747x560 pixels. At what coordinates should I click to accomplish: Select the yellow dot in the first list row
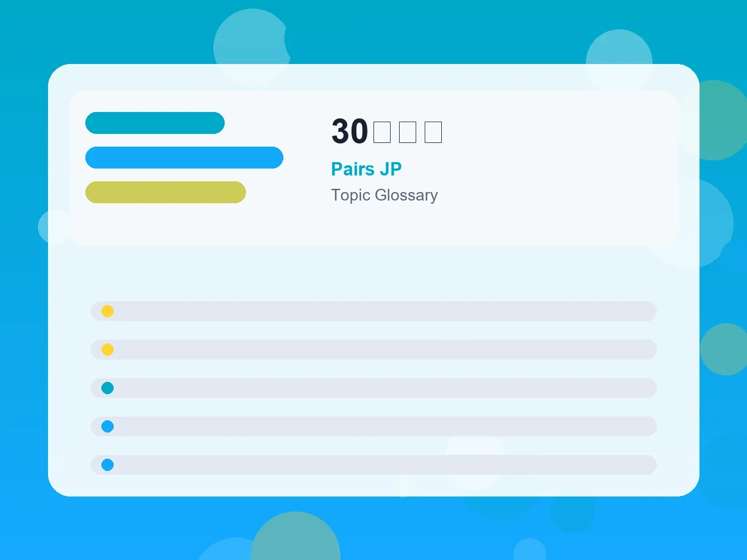tap(107, 311)
